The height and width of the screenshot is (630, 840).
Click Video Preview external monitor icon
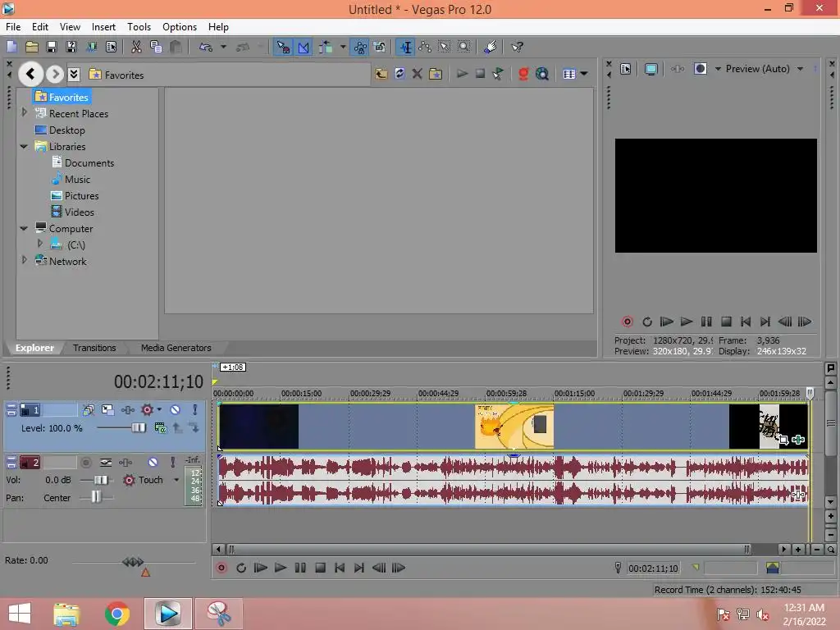click(x=651, y=69)
